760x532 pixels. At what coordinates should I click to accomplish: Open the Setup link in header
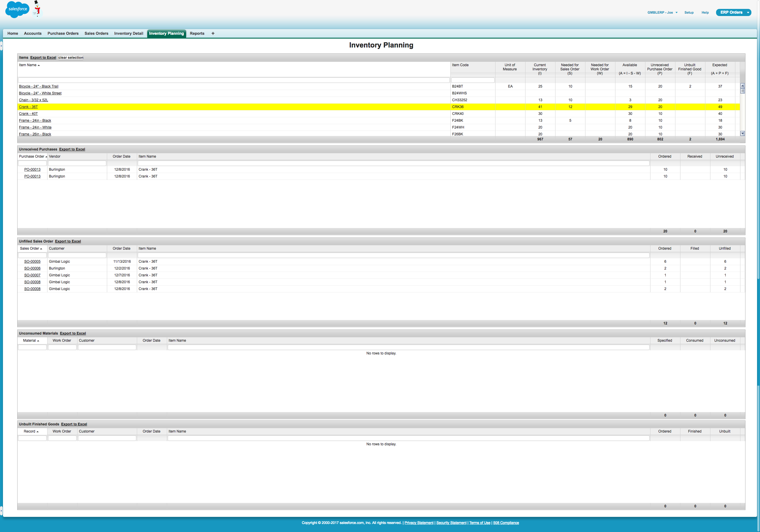coord(689,12)
